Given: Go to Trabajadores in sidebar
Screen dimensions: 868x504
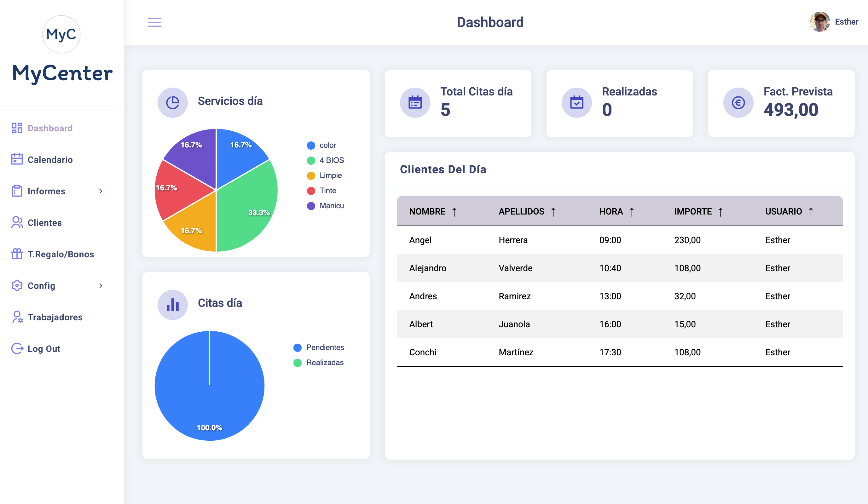Looking at the screenshot, I should tap(55, 317).
